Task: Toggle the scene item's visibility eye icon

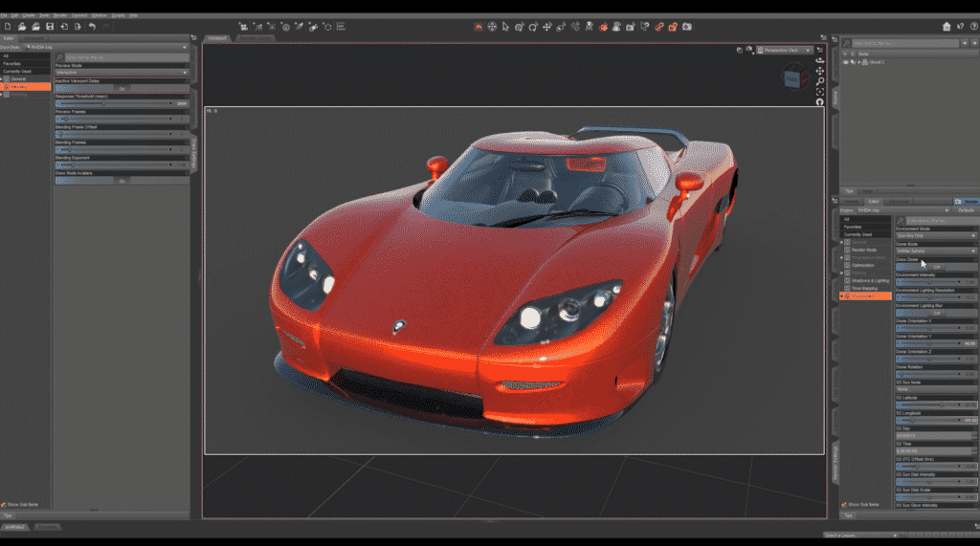Action: tap(846, 62)
